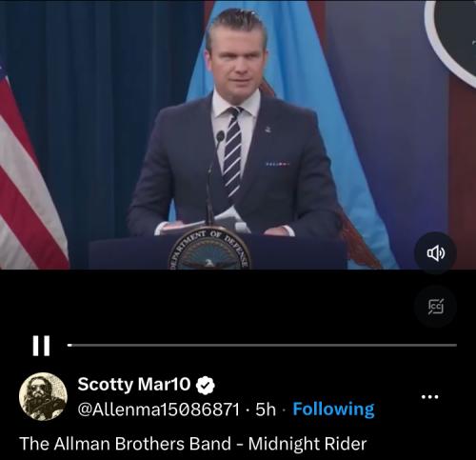Open Scotty Mar10's profile avatar

tap(43, 396)
